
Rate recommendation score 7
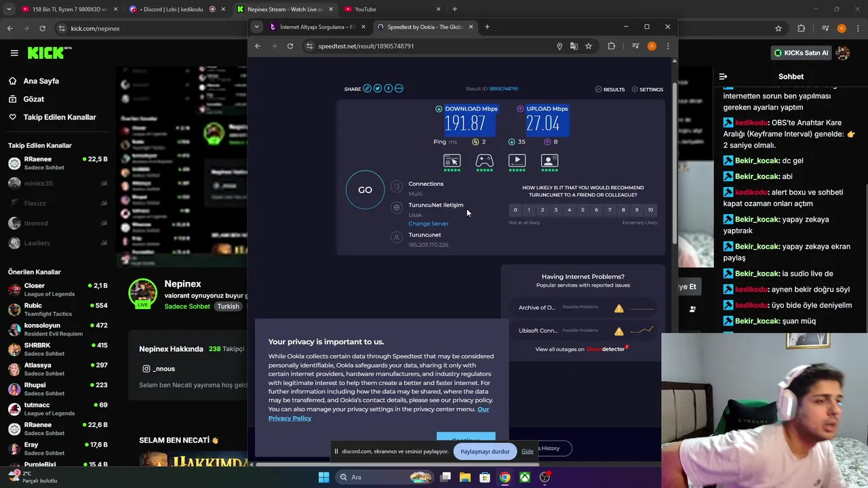(610, 210)
